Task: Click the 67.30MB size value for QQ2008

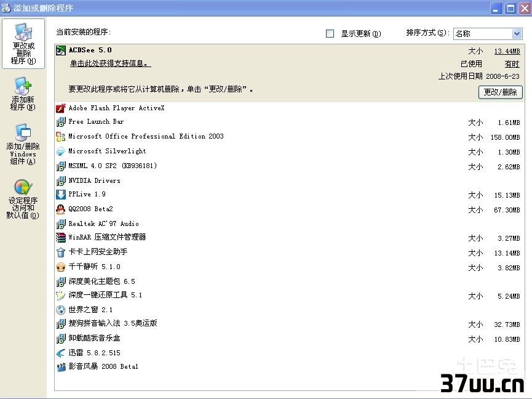Action: click(507, 210)
